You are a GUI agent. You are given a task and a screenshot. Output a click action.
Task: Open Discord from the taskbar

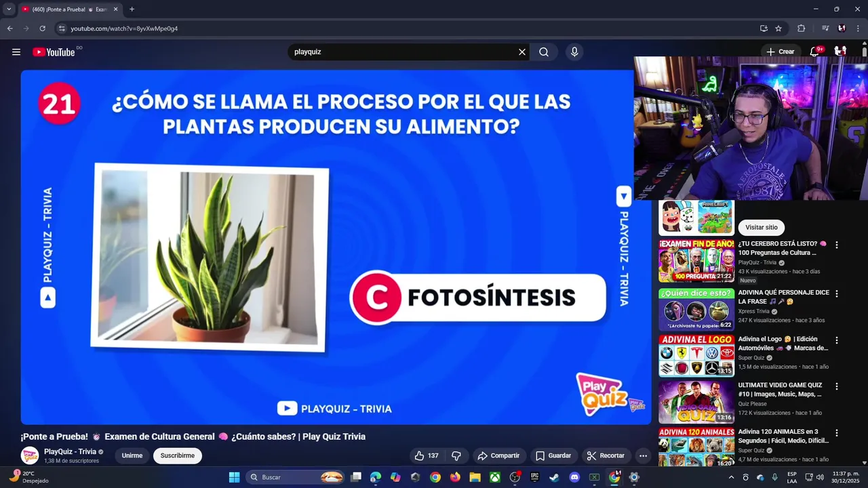point(574,477)
